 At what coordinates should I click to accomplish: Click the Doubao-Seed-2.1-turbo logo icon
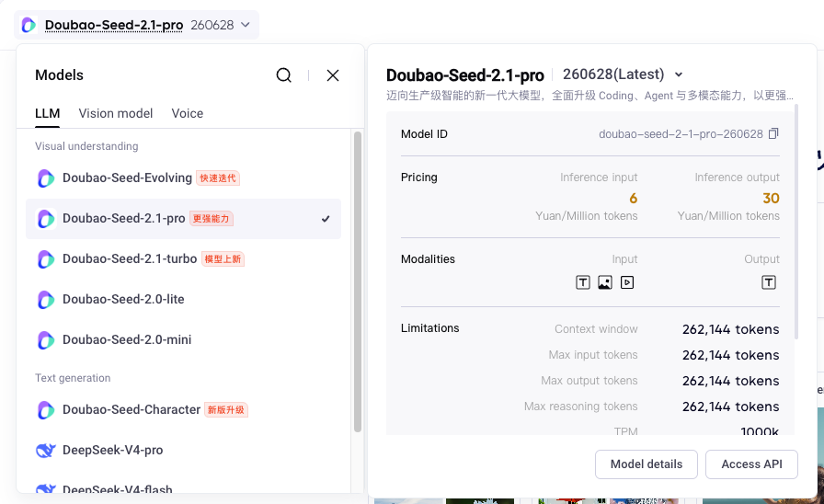click(x=46, y=259)
